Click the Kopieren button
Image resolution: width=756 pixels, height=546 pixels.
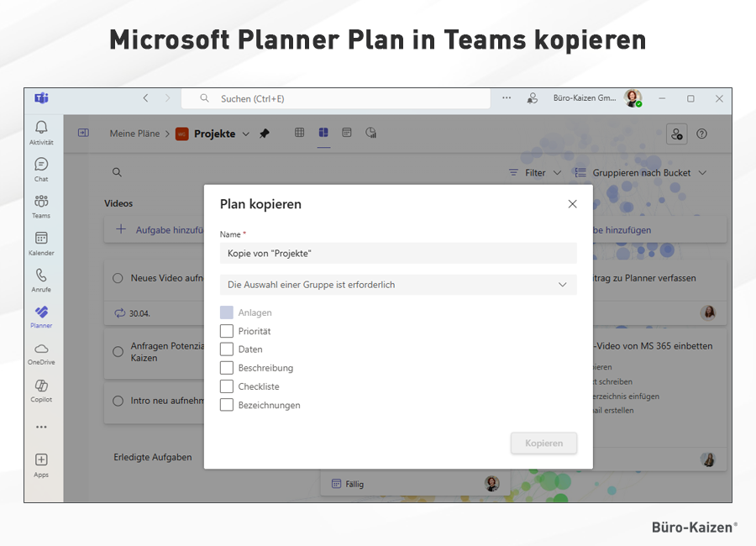[x=543, y=443]
